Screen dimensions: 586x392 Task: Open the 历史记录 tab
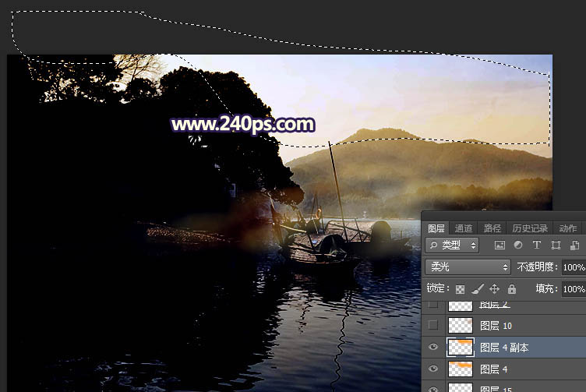pyautogui.click(x=530, y=228)
